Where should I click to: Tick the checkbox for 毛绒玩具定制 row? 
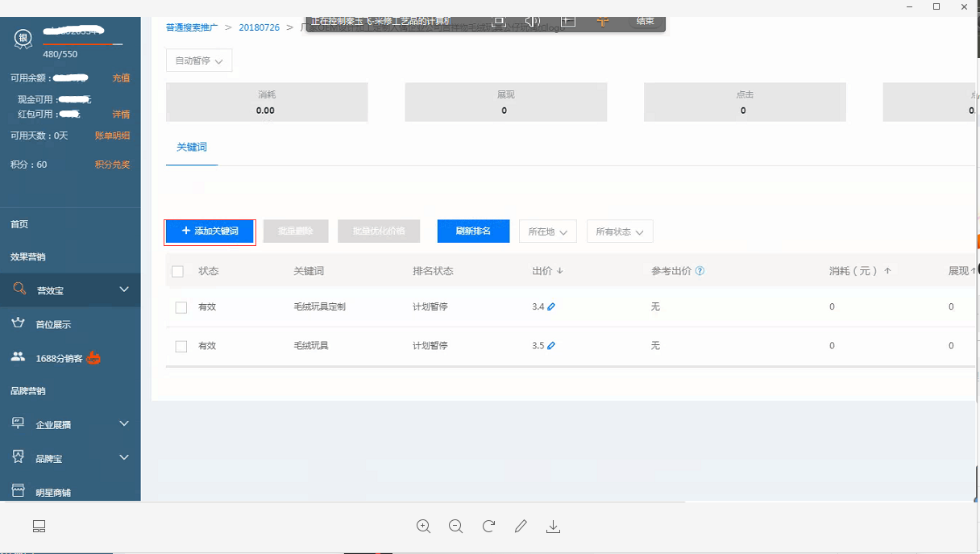pyautogui.click(x=181, y=307)
